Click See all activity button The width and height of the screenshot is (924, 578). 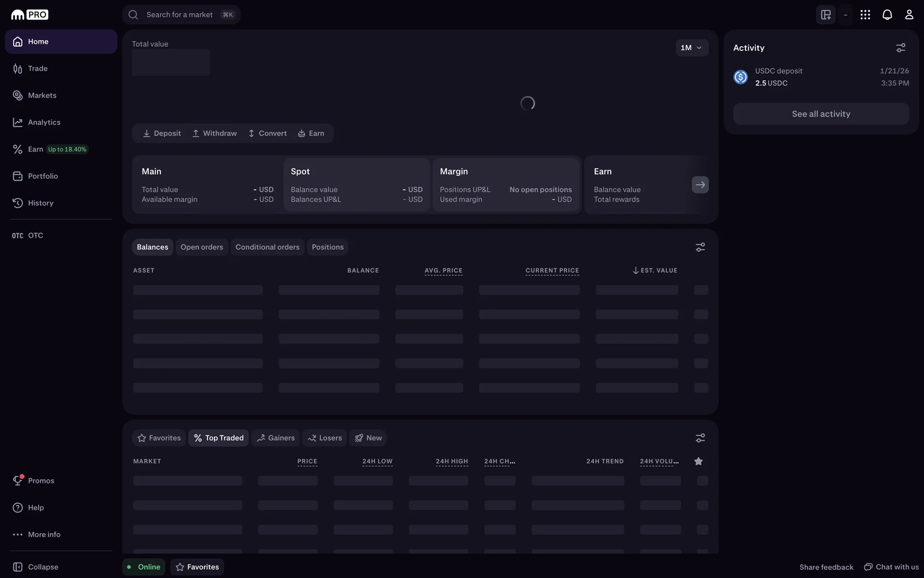tap(821, 114)
